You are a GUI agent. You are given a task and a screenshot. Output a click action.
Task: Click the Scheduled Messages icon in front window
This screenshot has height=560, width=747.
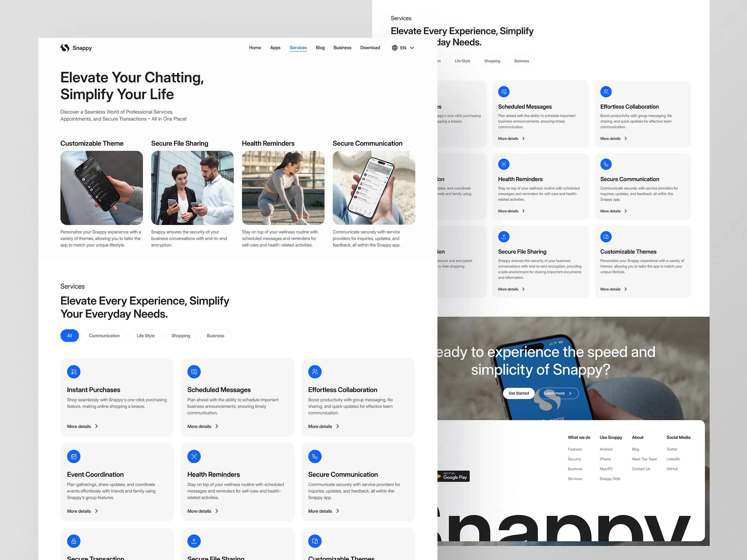click(194, 372)
